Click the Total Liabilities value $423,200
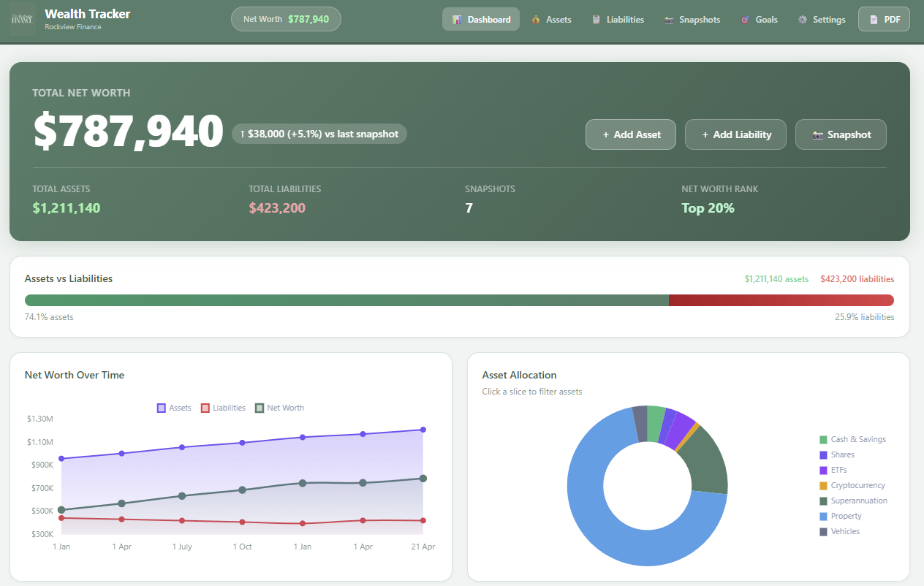 tap(277, 208)
